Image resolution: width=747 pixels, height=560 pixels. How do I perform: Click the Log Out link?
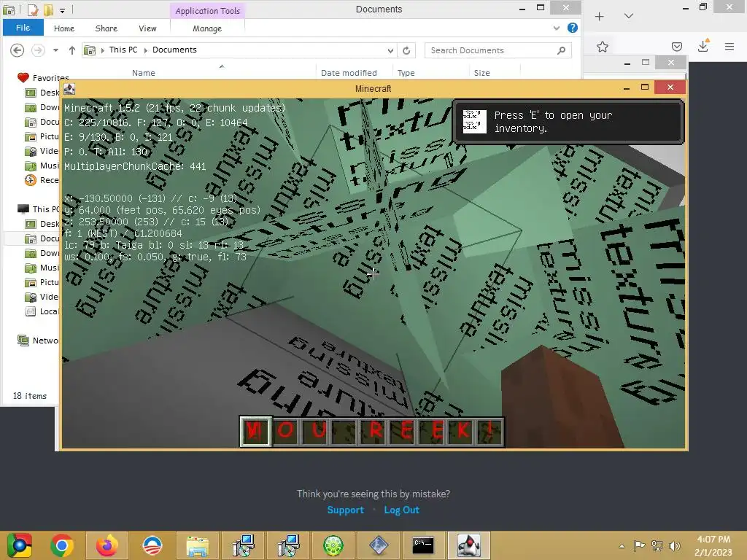[x=402, y=510]
